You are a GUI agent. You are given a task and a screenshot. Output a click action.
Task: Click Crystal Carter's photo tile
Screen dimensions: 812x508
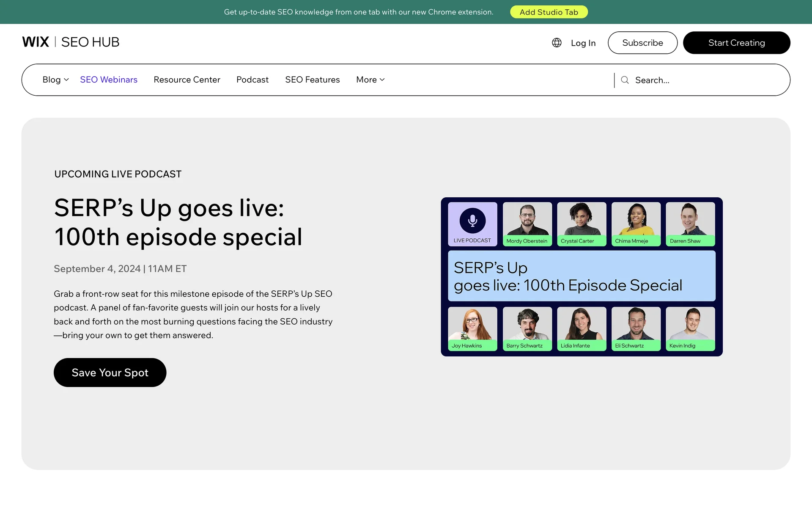pyautogui.click(x=582, y=224)
